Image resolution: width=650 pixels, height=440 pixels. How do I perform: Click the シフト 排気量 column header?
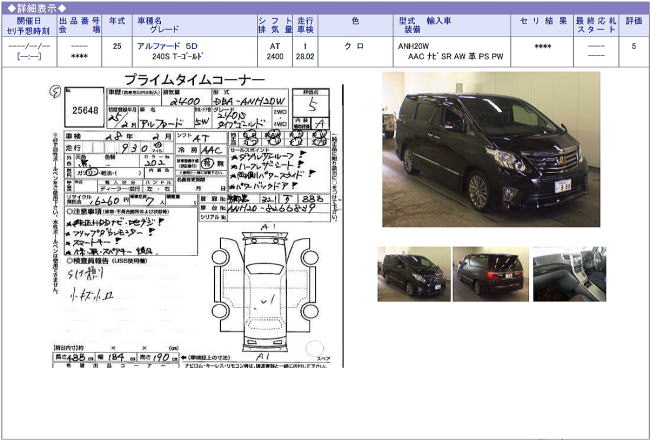point(275,25)
